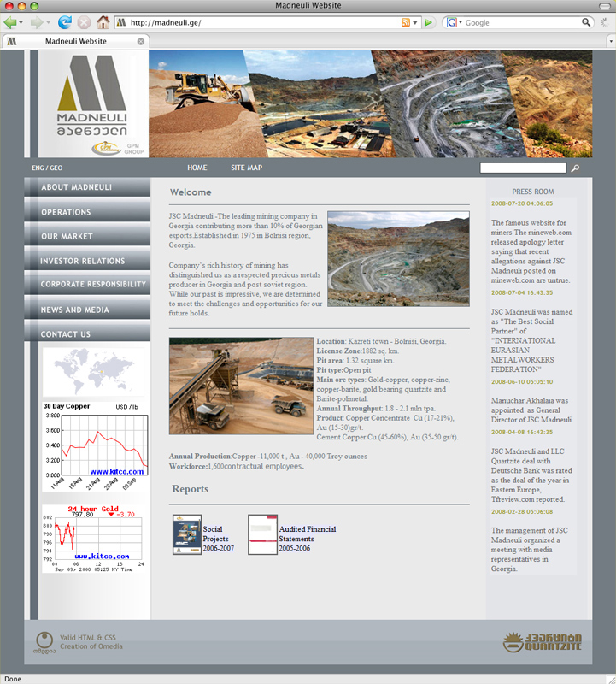Click the site search magnifier icon
Screen dimensions: 616x684
(x=575, y=168)
